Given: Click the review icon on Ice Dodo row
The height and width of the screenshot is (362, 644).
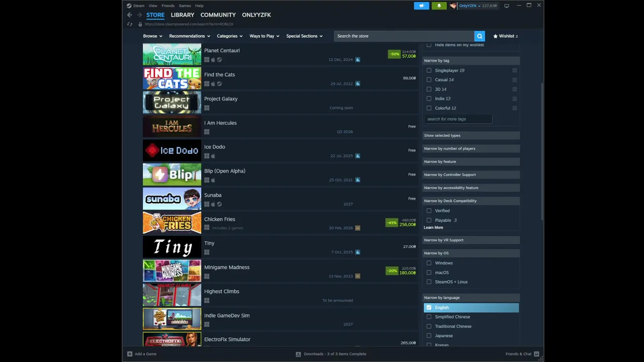Looking at the screenshot, I should 358,156.
